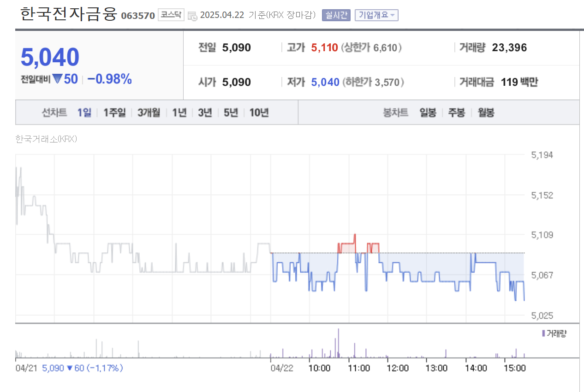Click the 12:00 time axis marker

click(x=398, y=368)
